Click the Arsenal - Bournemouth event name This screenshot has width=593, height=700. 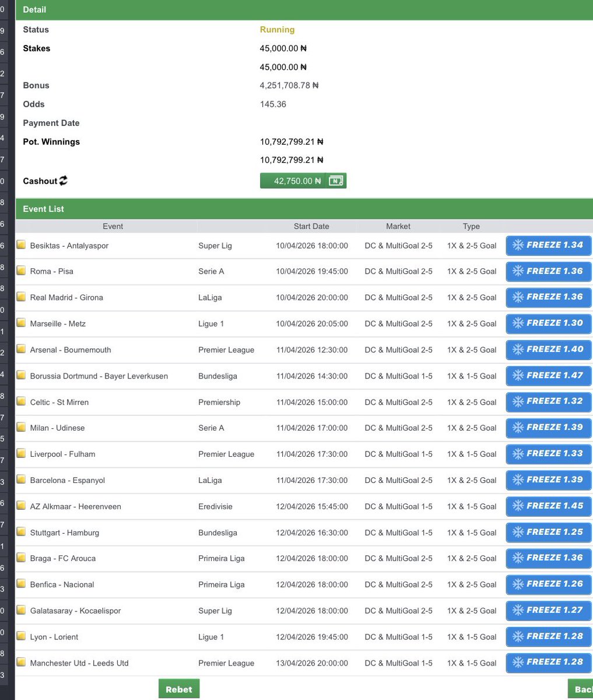point(71,349)
